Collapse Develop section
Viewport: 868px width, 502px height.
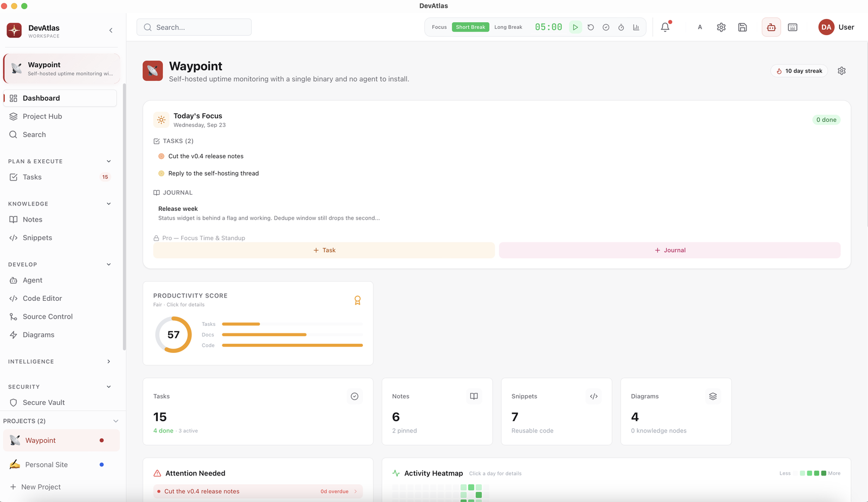click(108, 265)
